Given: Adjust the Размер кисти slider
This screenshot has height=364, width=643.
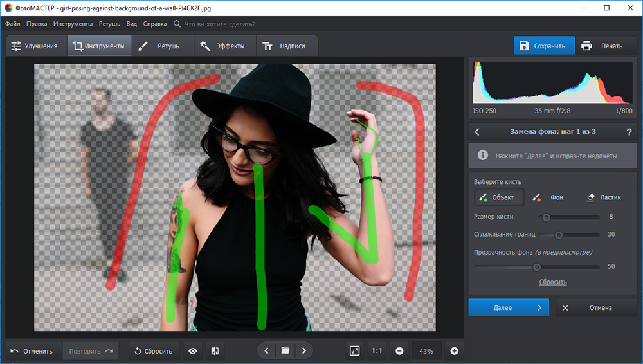Looking at the screenshot, I should [569, 217].
